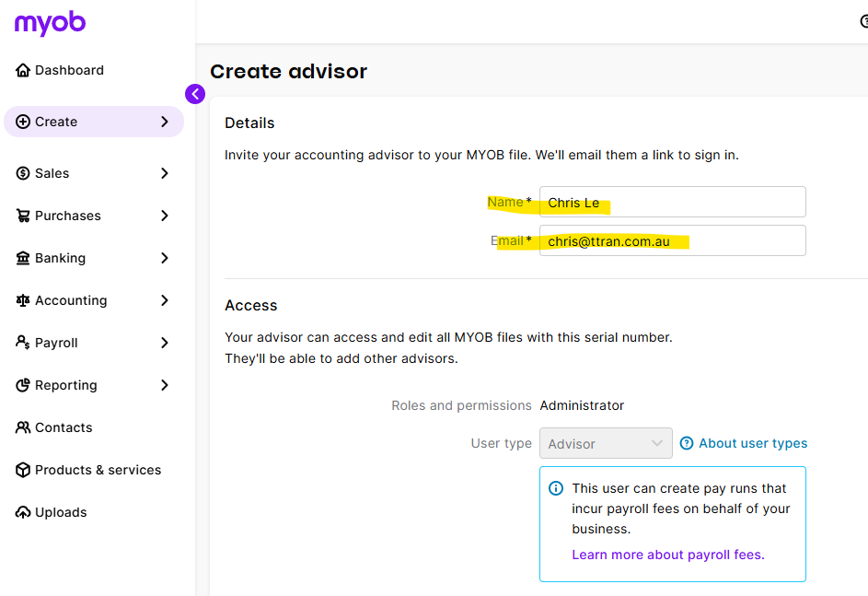Image resolution: width=868 pixels, height=596 pixels.
Task: Expand the Create menu chevron
Action: pos(165,122)
